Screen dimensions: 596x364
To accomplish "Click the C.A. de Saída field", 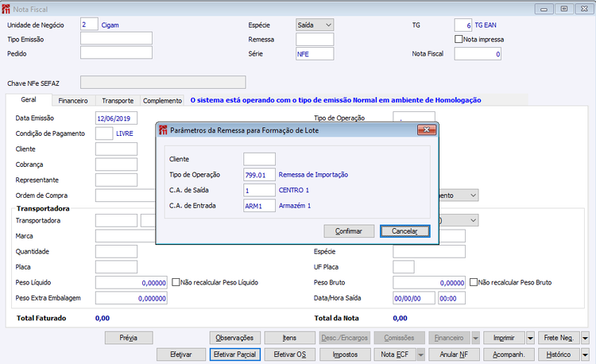I will point(259,191).
